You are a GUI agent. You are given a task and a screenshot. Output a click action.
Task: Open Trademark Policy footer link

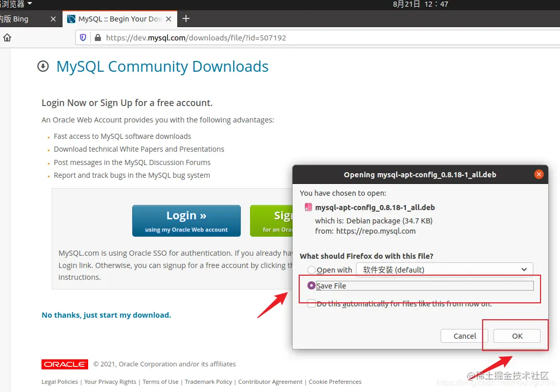point(208,382)
